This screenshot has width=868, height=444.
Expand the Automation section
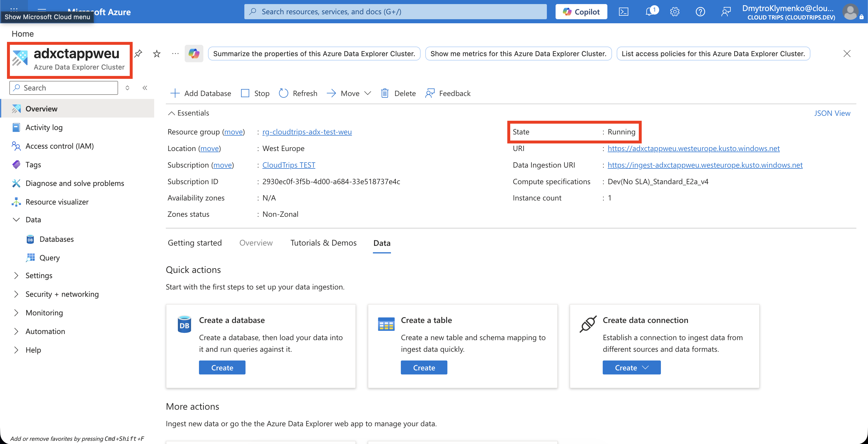(x=16, y=331)
